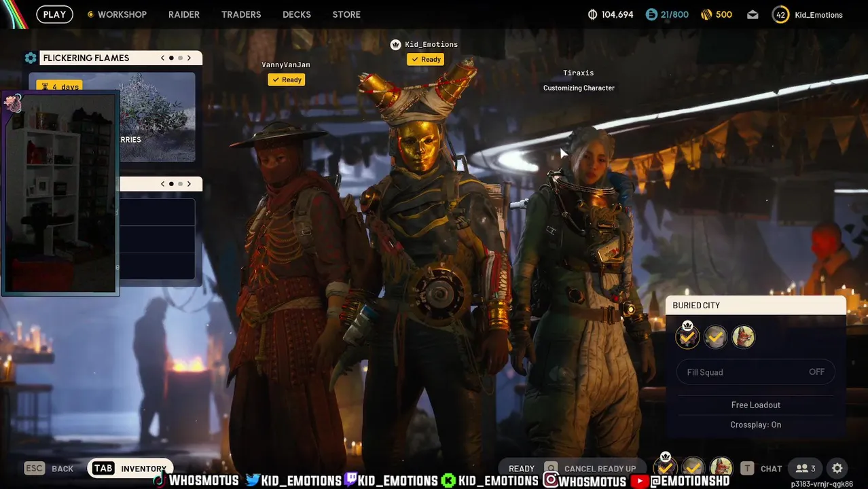This screenshot has height=489, width=868.
Task: Select Tiraxis player name
Action: 579,73
